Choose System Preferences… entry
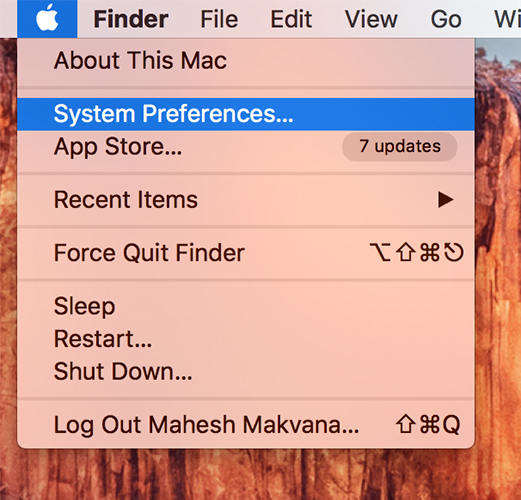This screenshot has width=521, height=500. pyautogui.click(x=246, y=114)
